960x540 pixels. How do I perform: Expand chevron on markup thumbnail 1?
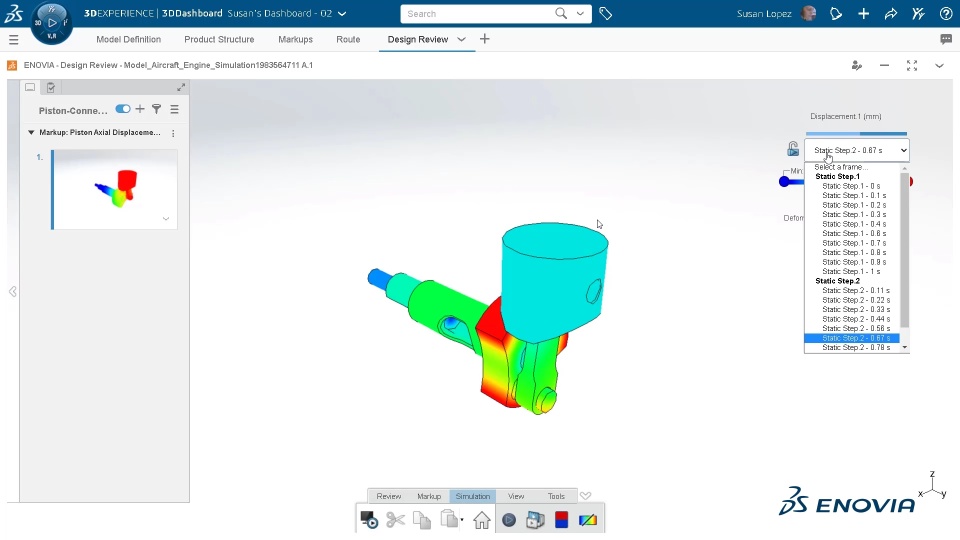(166, 219)
